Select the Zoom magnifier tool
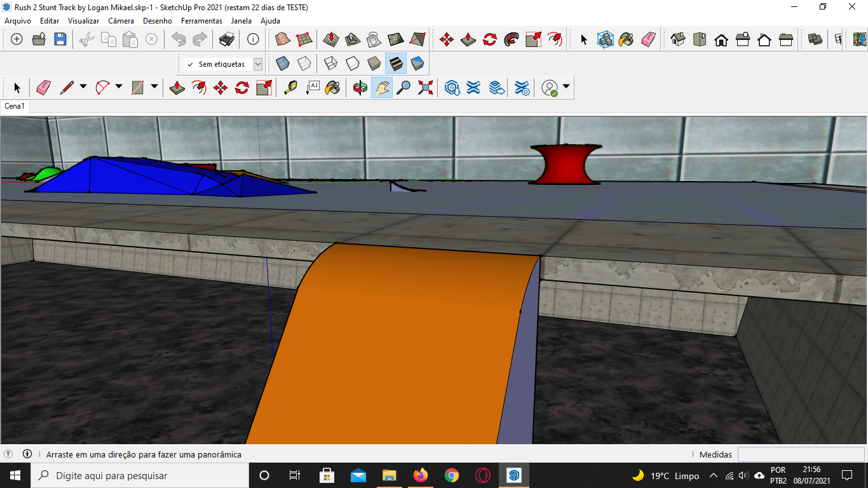 pyautogui.click(x=403, y=88)
